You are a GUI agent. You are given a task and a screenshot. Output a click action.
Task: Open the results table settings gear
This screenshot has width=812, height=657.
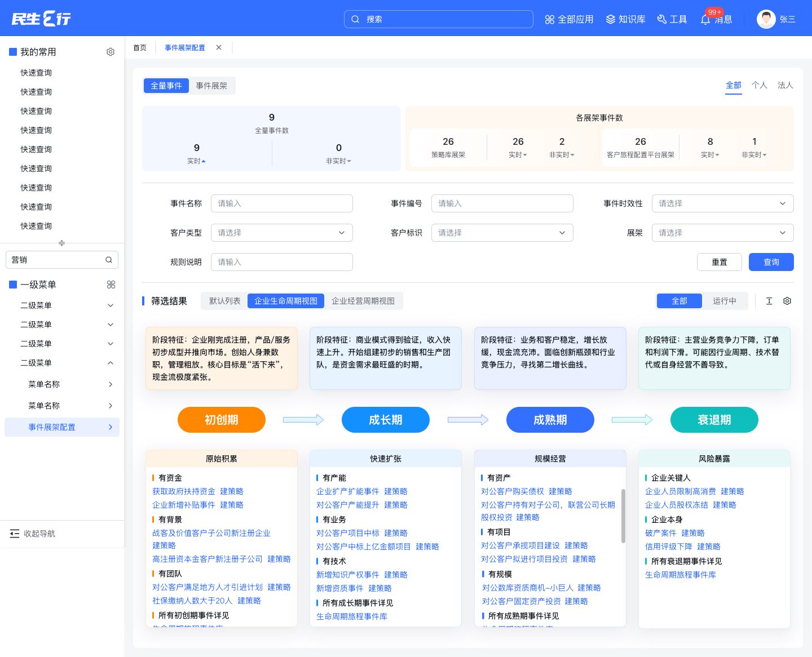[787, 301]
